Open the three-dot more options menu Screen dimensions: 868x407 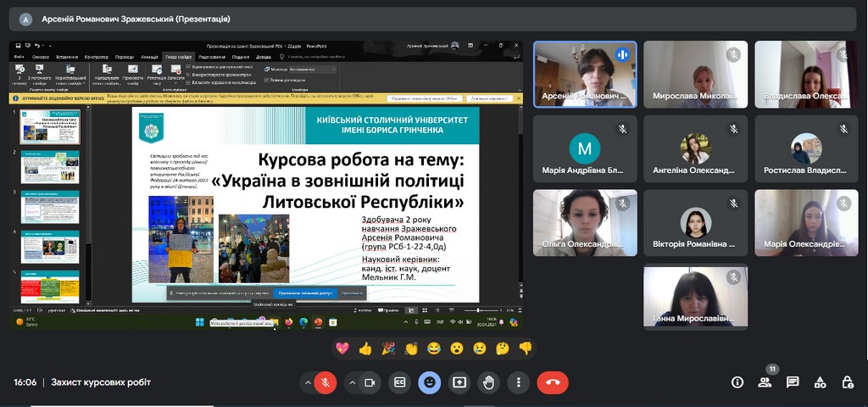[519, 382]
